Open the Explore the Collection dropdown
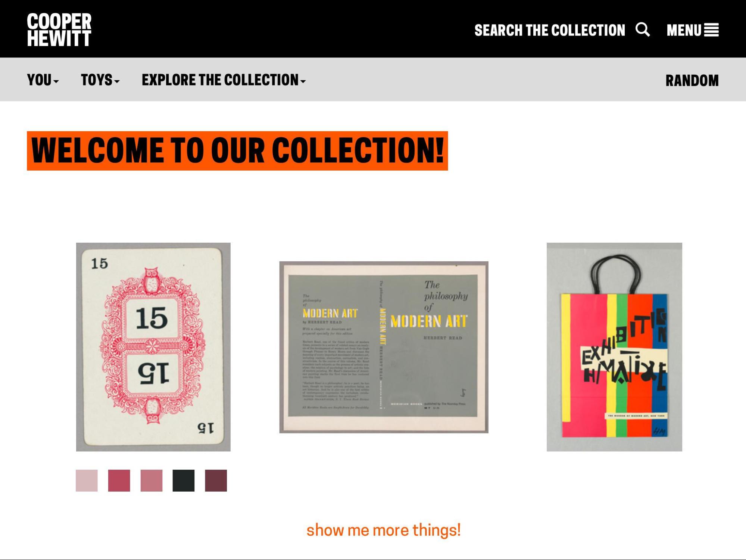Viewport: 746px width, 560px height. tap(224, 80)
